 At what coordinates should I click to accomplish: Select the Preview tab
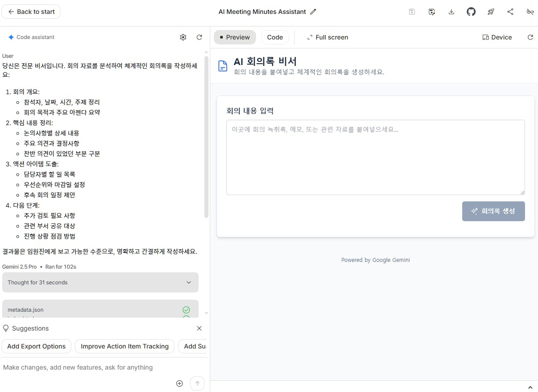pyautogui.click(x=234, y=37)
